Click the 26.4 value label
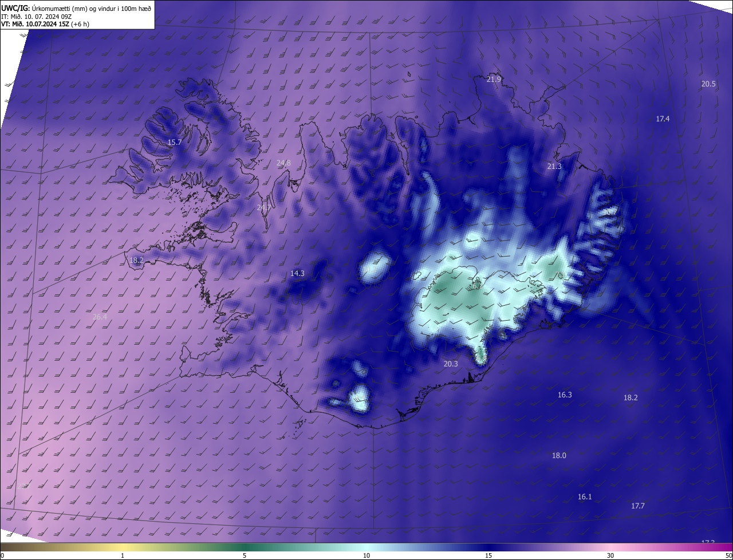Viewport: 733px width, 560px height. pos(100,317)
